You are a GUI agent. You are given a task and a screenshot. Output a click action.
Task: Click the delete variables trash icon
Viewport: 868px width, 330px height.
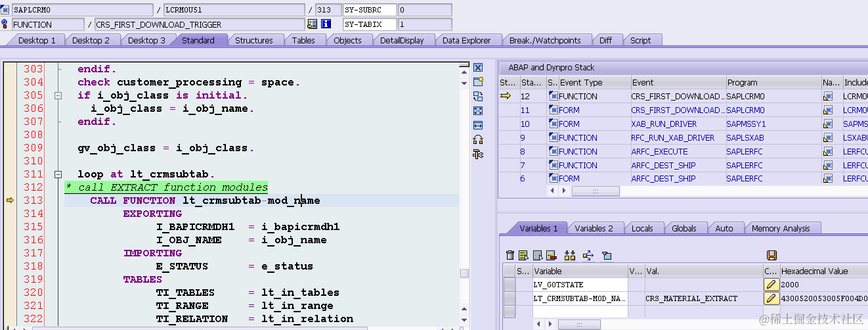(510, 255)
